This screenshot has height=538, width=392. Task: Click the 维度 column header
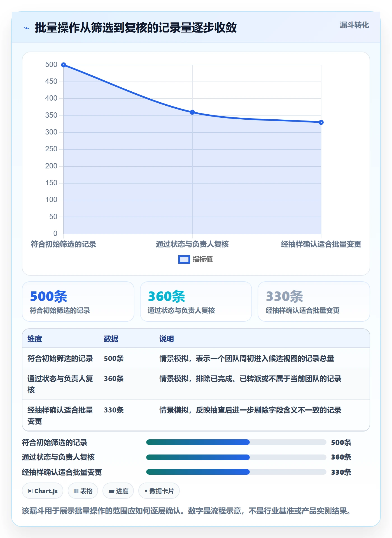[x=35, y=339]
